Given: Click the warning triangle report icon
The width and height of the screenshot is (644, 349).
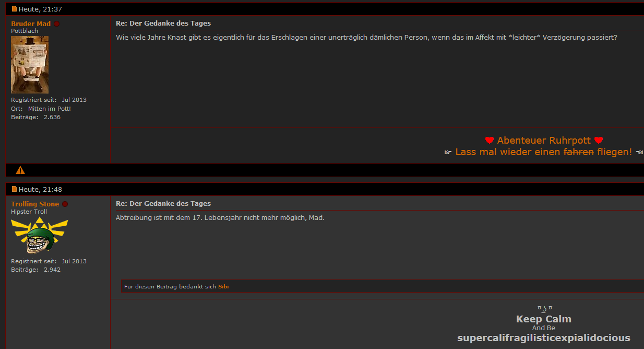Looking at the screenshot, I should coord(20,170).
